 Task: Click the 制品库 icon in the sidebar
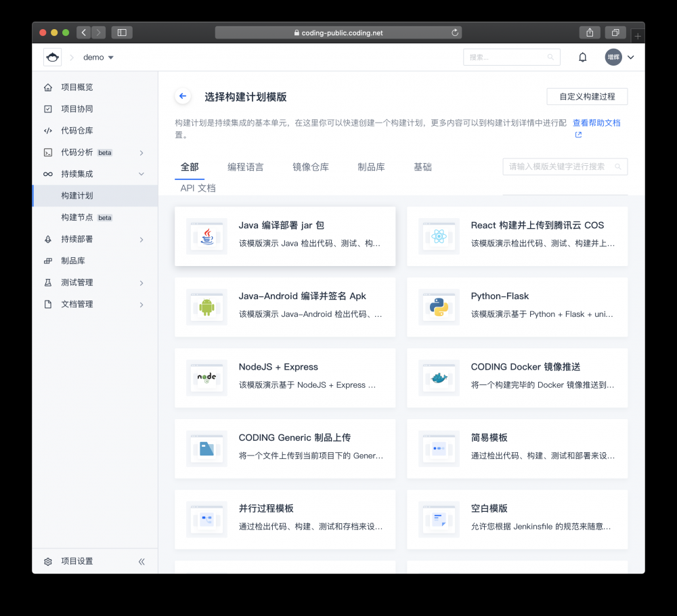pos(47,261)
